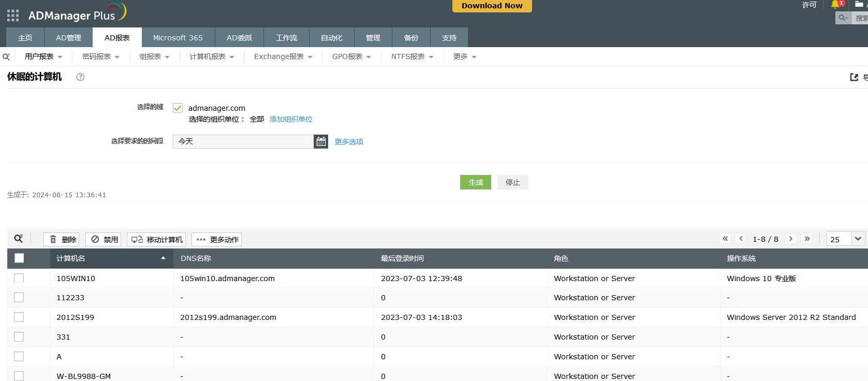Open the 自动化 tab

click(x=332, y=37)
